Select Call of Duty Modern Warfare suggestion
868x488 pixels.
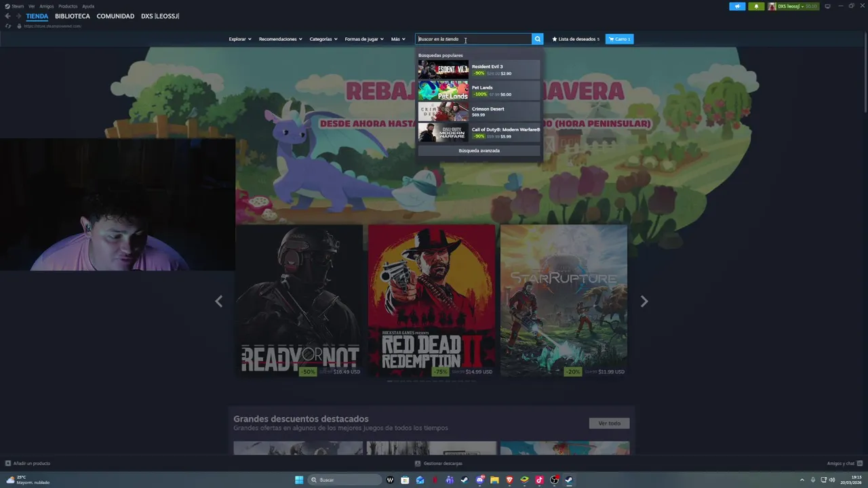(x=479, y=133)
